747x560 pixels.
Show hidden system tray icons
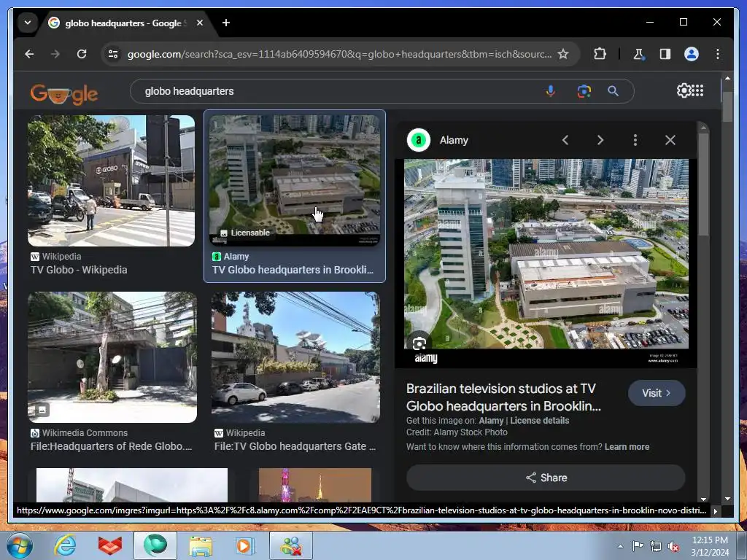click(x=620, y=546)
